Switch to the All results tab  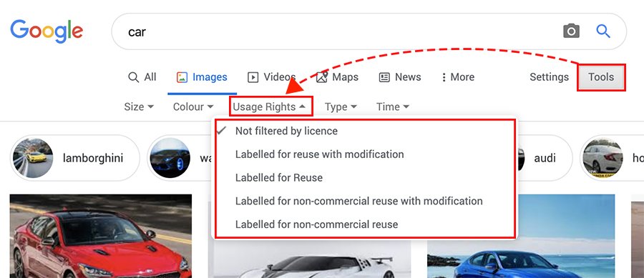pos(142,77)
